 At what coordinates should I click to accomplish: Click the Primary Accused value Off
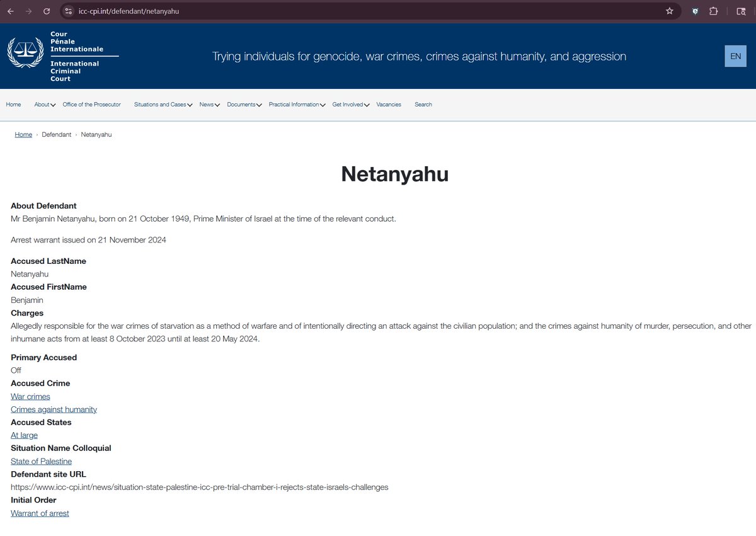[16, 370]
